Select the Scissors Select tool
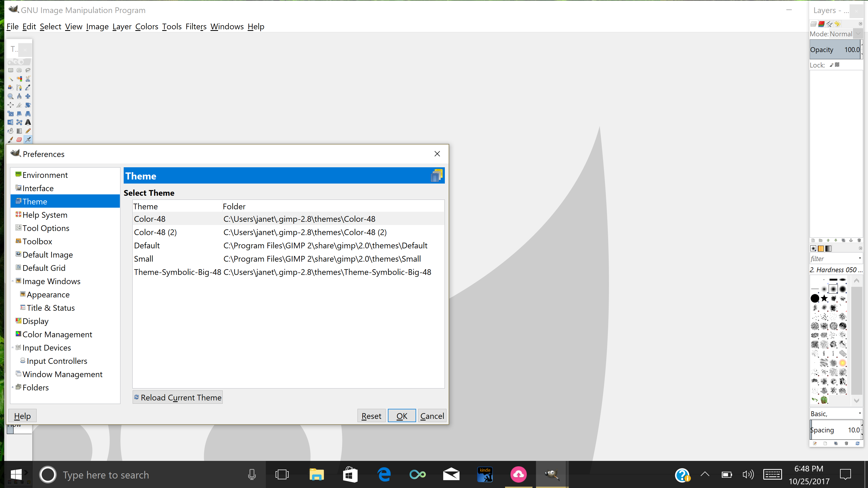This screenshot has height=488, width=868. 28,79
